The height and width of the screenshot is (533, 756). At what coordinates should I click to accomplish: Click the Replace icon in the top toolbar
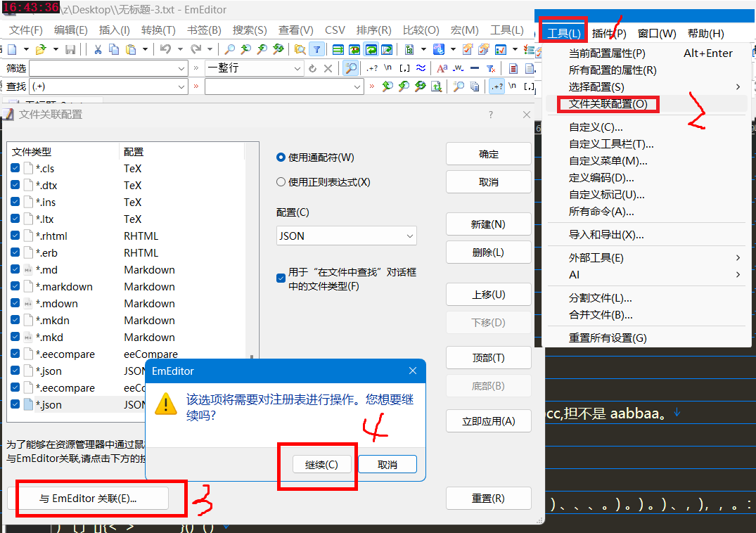point(278,49)
